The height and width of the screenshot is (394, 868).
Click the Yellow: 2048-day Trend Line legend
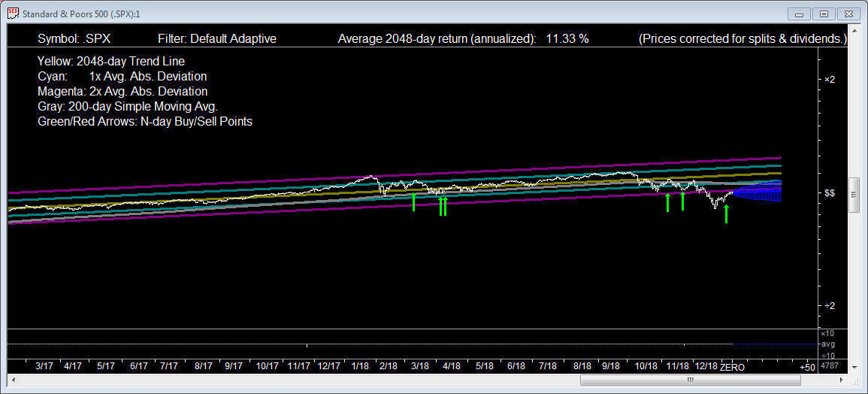click(110, 61)
